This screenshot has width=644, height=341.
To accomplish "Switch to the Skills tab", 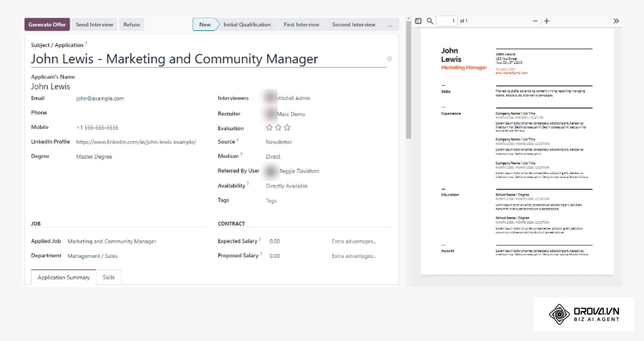I will [109, 277].
